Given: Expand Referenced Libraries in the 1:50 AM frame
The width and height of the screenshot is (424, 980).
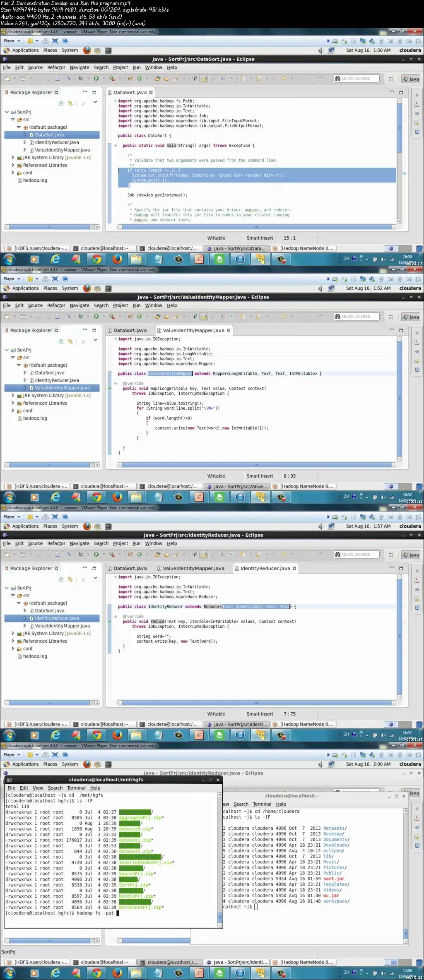Looking at the screenshot, I should pyautogui.click(x=13, y=165).
